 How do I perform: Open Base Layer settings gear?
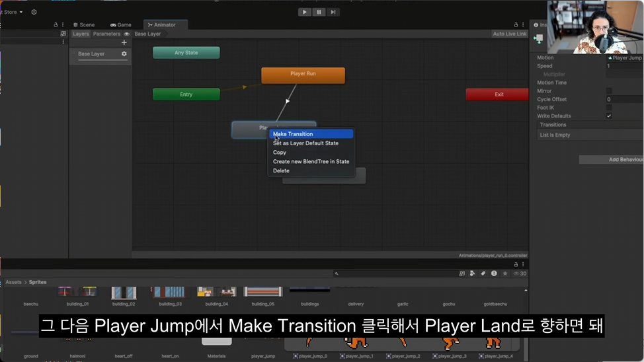point(124,54)
